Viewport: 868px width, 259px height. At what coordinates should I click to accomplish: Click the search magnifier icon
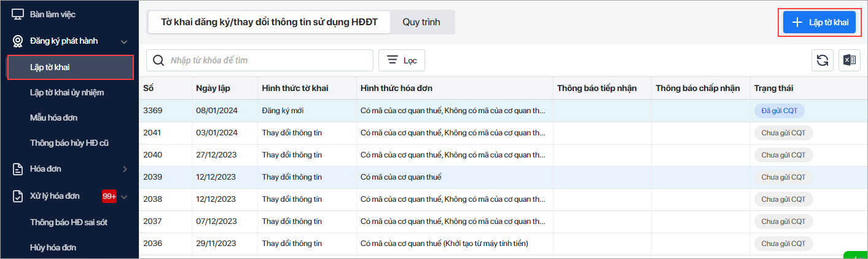(x=158, y=60)
